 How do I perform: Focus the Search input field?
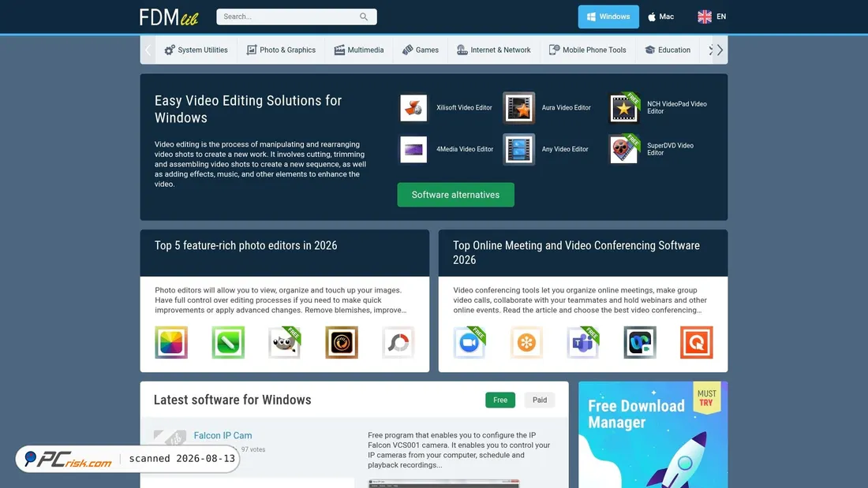[x=296, y=17]
